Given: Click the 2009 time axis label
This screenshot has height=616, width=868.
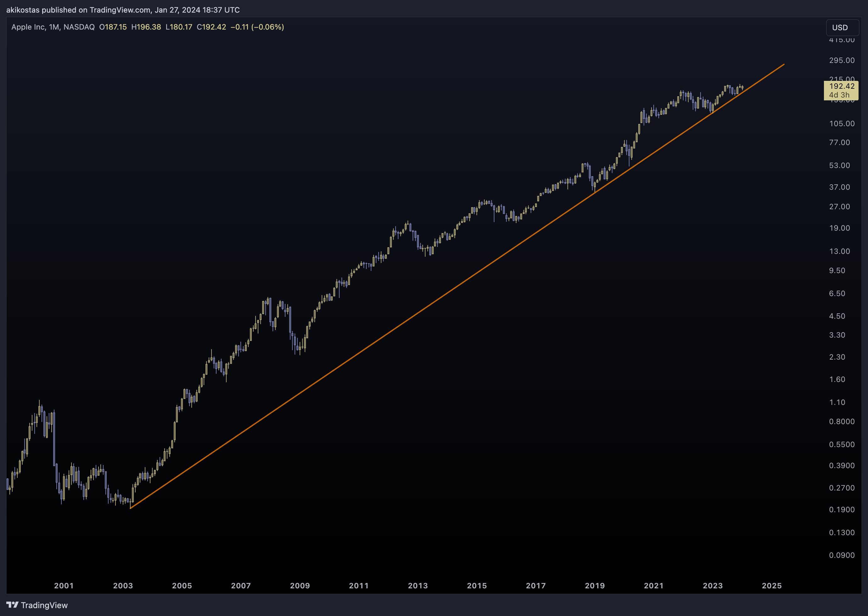Looking at the screenshot, I should (300, 585).
